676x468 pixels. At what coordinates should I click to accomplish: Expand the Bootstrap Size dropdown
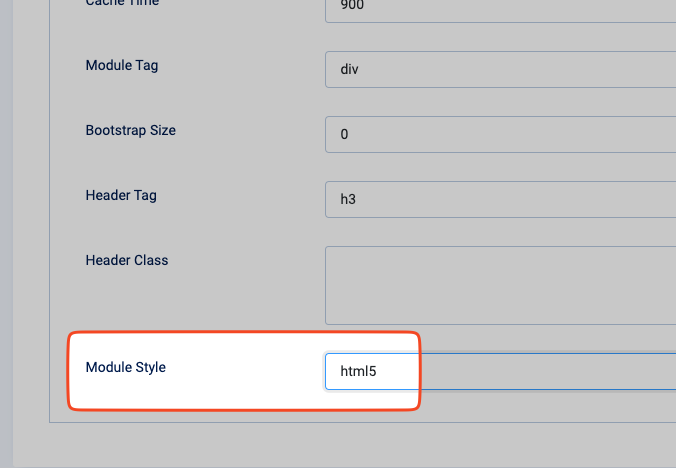500,134
